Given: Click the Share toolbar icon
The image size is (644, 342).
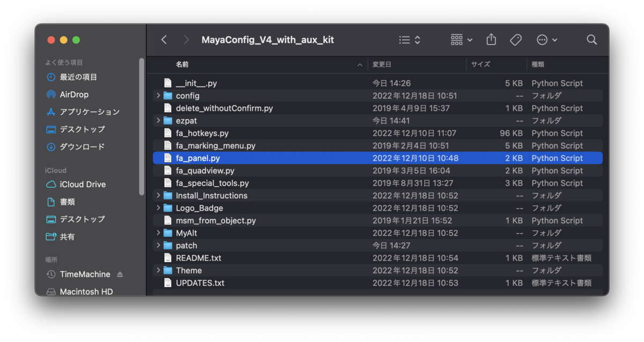Looking at the screenshot, I should pyautogui.click(x=491, y=40).
